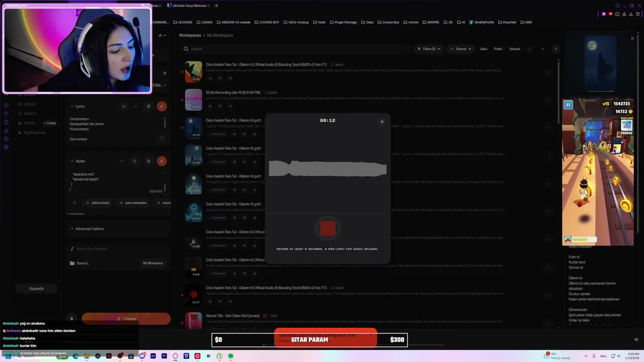Open Library in the sidebar
This screenshot has height=362, width=644.
[30, 104]
